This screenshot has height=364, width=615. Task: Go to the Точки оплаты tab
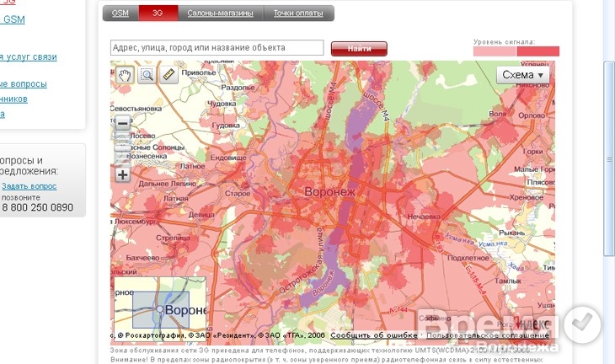[298, 13]
